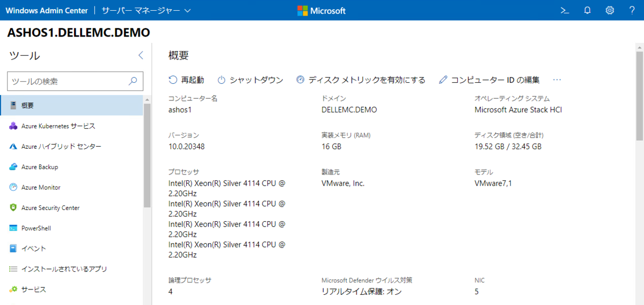The image size is (644, 305).
Task: Open Azure Backup tool
Action: [x=71, y=166]
